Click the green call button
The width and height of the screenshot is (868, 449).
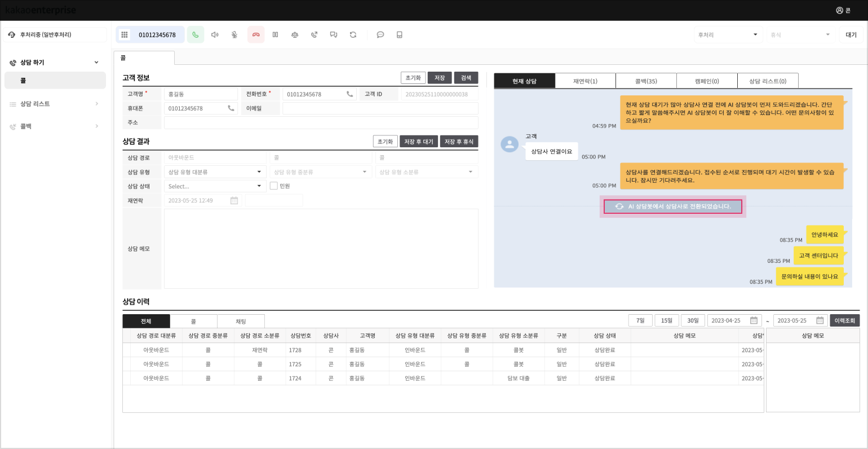(195, 35)
